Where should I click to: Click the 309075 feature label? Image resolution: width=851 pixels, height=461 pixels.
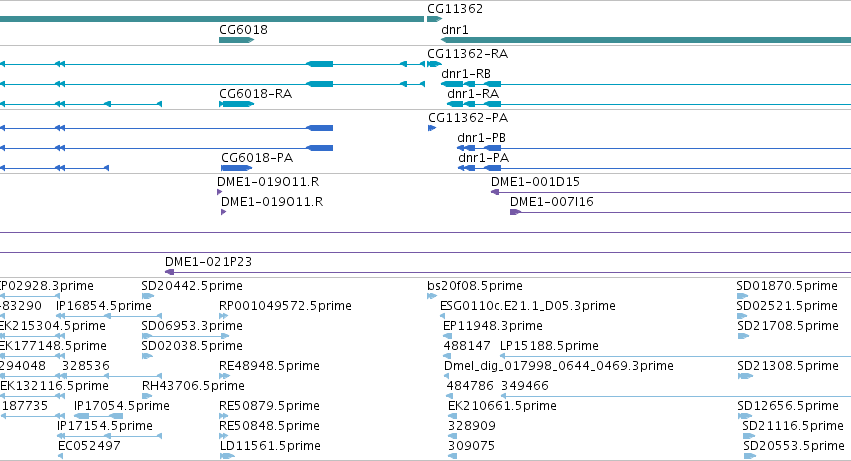click(471, 446)
